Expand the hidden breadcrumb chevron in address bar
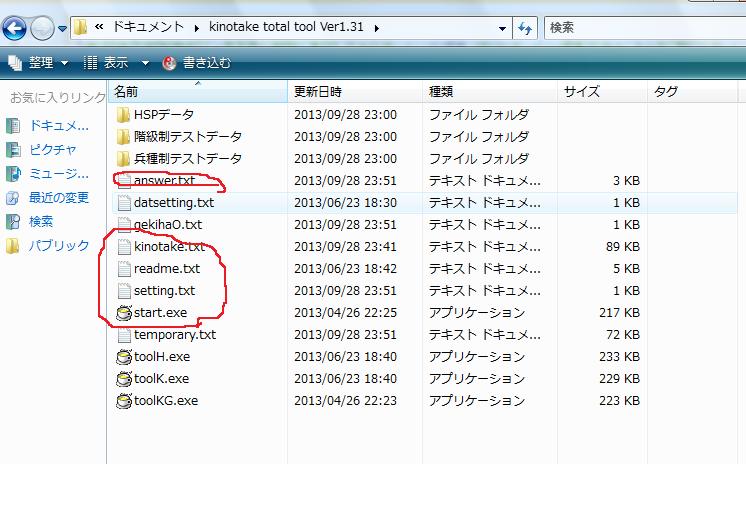This screenshot has width=746, height=512. pyautogui.click(x=99, y=27)
